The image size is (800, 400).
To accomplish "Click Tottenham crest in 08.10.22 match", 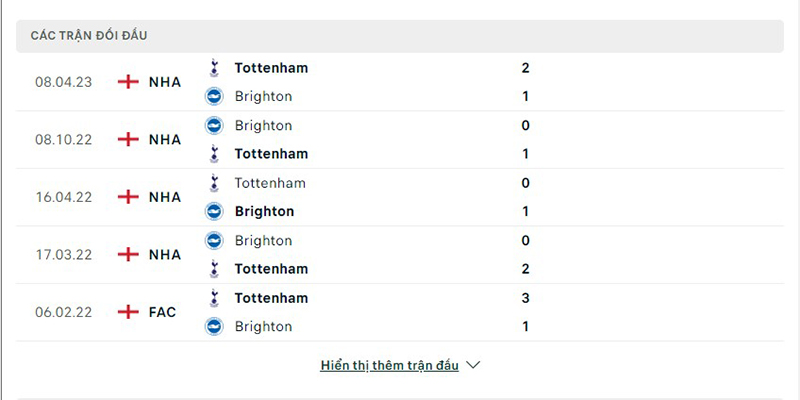I will [x=213, y=154].
